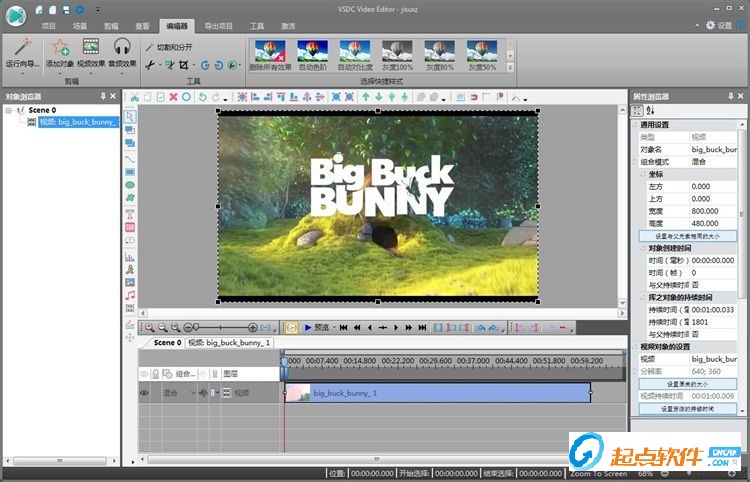Select the music note audio tool
Viewport: 750px width, 482px height.
coord(130,296)
